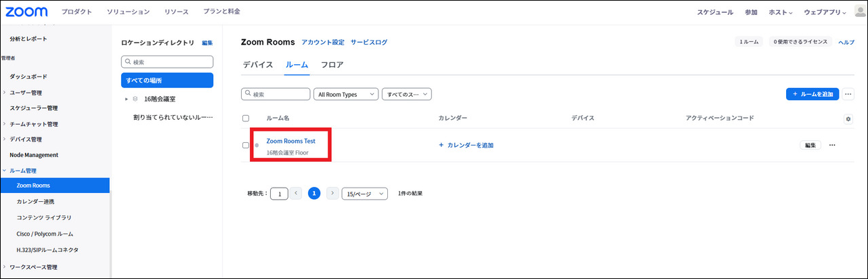
Task: Select Zoom Rooms in the sidebar
Action: coord(55,186)
